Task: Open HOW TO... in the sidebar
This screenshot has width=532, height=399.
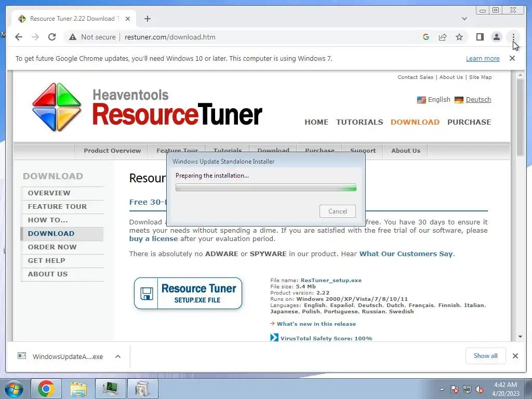Action: [62, 220]
